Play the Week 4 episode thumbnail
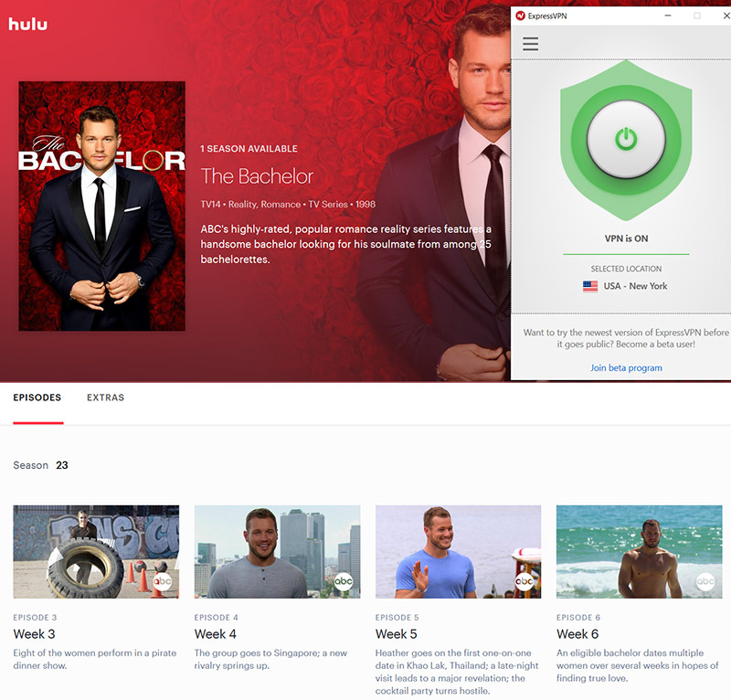This screenshot has height=700, width=731. [278, 552]
